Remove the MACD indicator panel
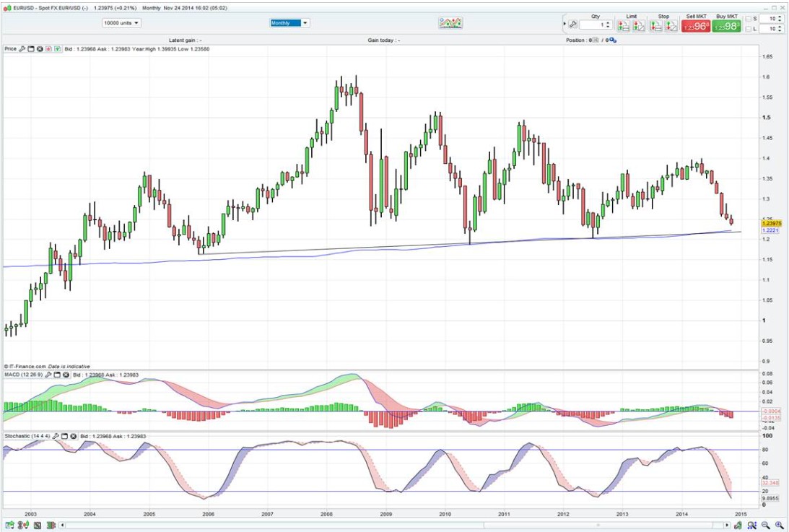The width and height of the screenshot is (789, 532). coord(66,375)
